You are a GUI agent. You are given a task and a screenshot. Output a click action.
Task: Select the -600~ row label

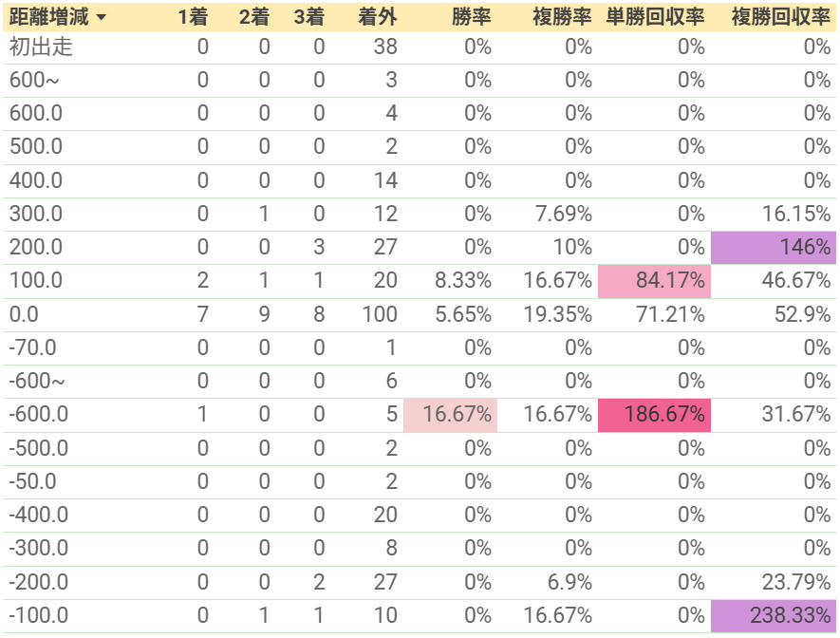pos(37,381)
